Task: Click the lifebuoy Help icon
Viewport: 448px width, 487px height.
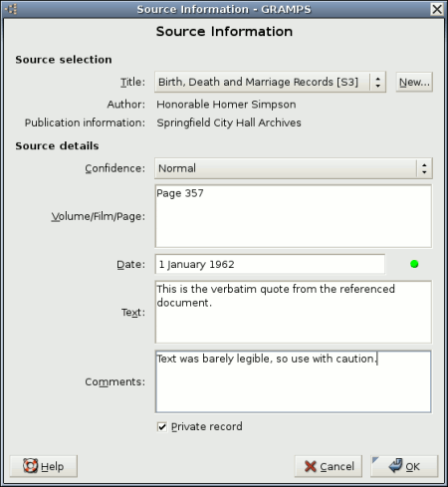Action: coord(30,466)
